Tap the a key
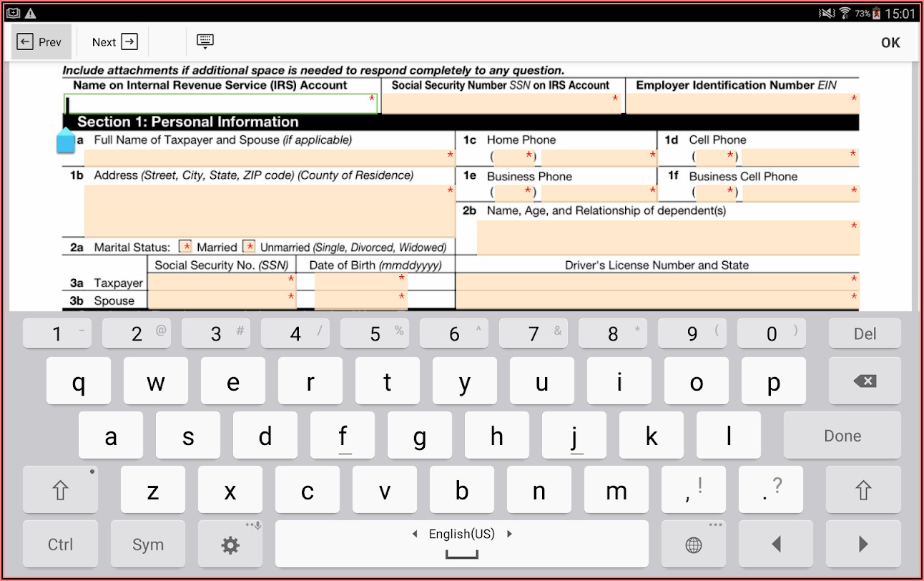Screen dimensions: 924x581 coord(111,436)
